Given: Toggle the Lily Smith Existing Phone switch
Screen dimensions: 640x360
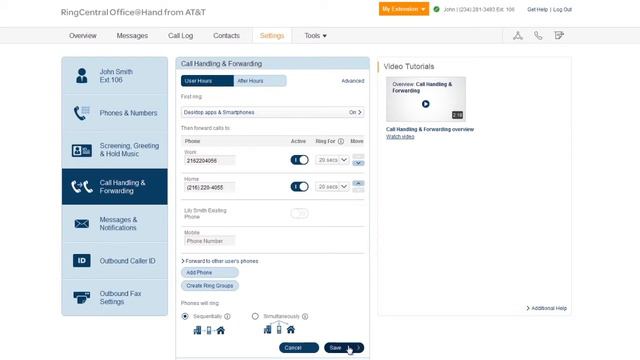Looking at the screenshot, I should coord(300,213).
